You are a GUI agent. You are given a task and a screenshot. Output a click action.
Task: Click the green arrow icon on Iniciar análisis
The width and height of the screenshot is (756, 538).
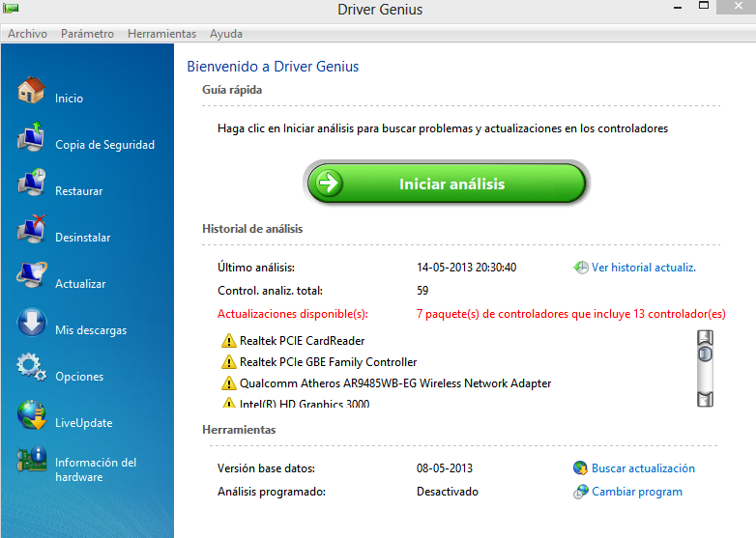(330, 183)
